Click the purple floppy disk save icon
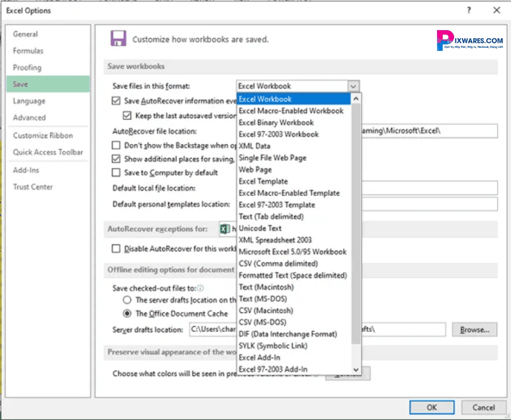The width and height of the screenshot is (511, 420). coord(118,38)
